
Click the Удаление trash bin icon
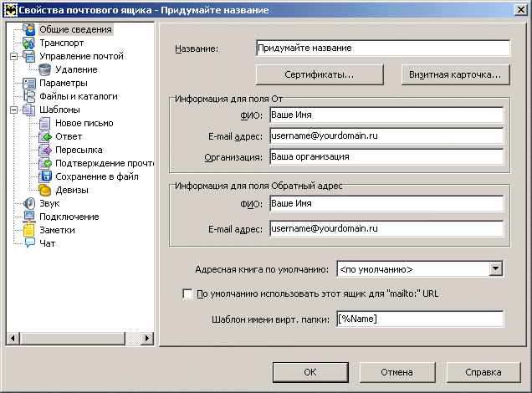point(45,70)
